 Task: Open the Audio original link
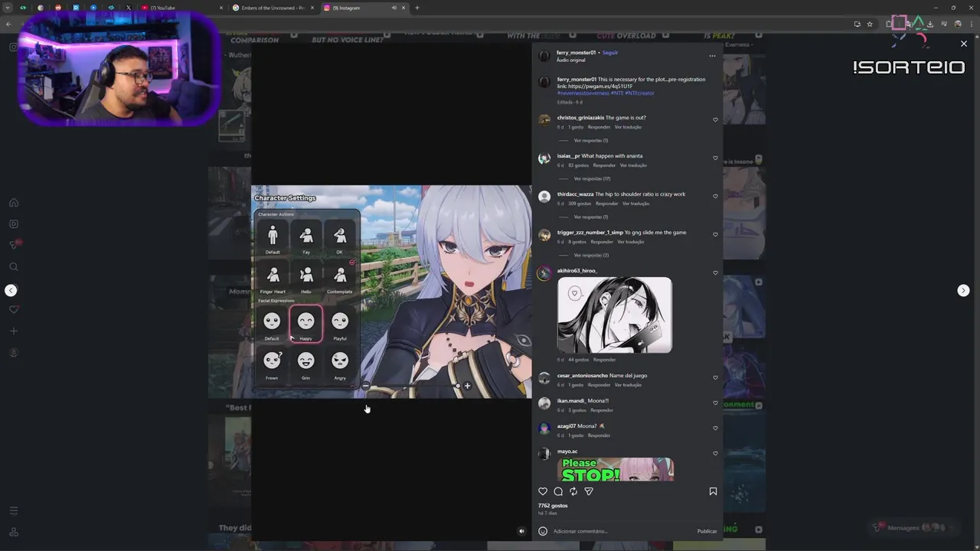(x=571, y=60)
